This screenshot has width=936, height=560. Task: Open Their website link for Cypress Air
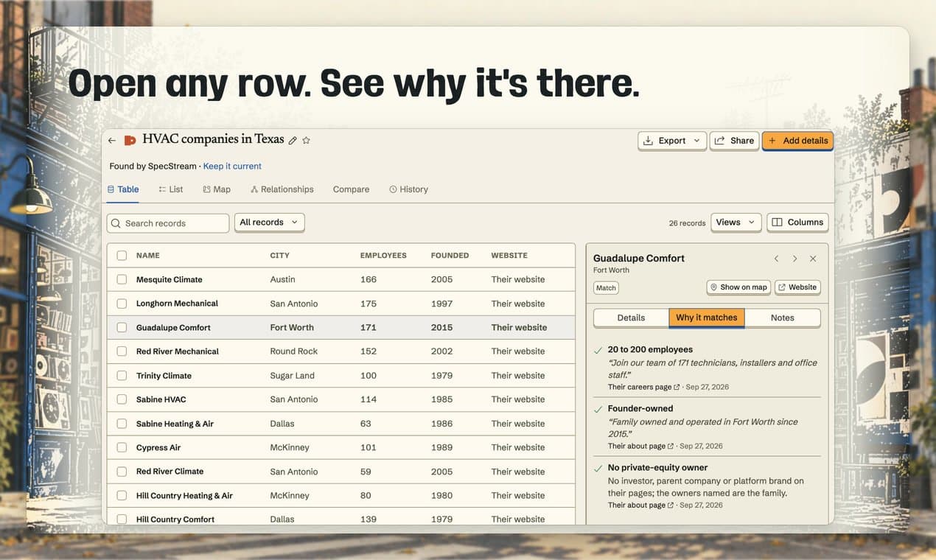pyautogui.click(x=518, y=447)
